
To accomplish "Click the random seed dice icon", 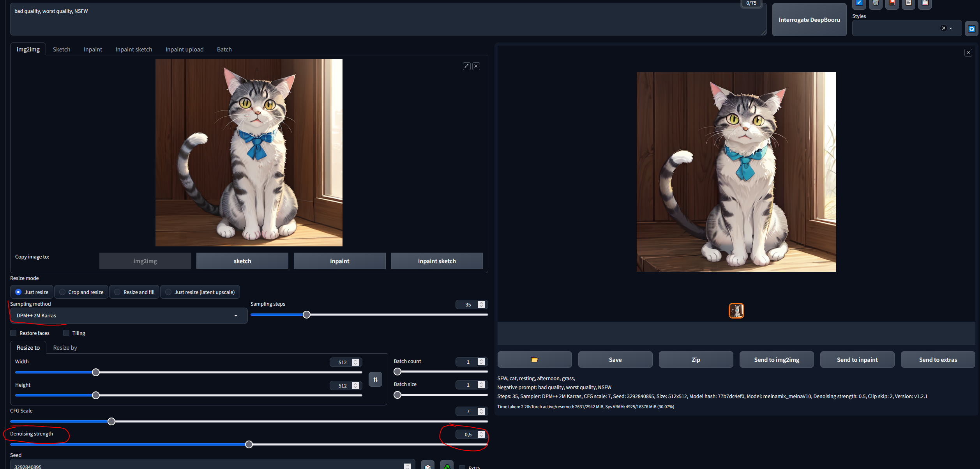I will click(427, 467).
